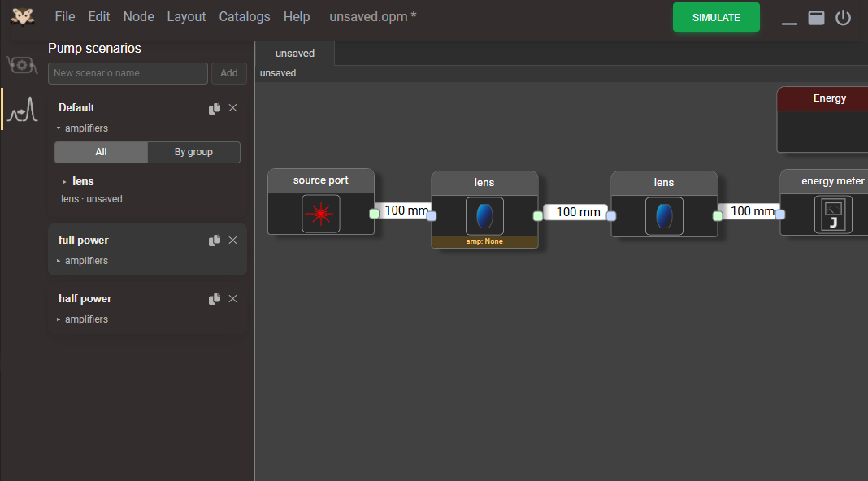The width and height of the screenshot is (868, 481).
Task: Select the Default scenario title
Action: click(76, 108)
